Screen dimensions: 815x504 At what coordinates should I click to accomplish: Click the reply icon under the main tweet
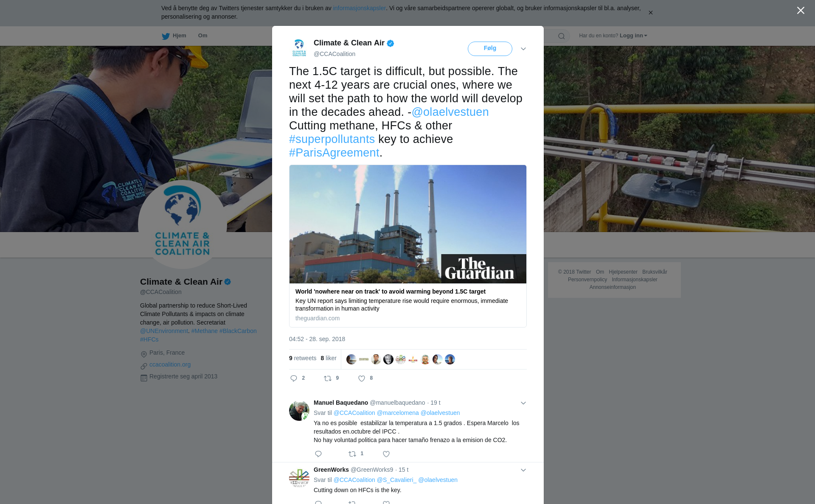point(294,378)
